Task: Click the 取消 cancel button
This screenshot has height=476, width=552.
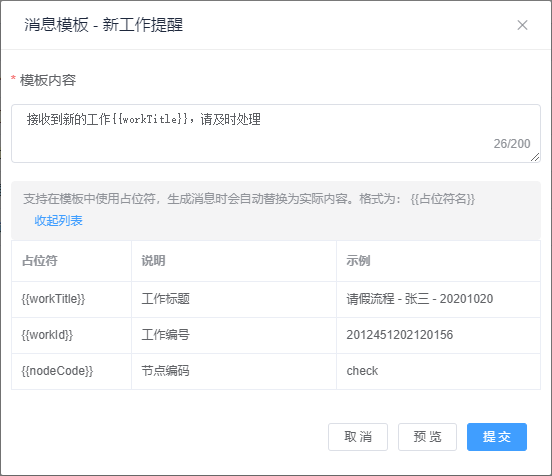Action: click(358, 437)
